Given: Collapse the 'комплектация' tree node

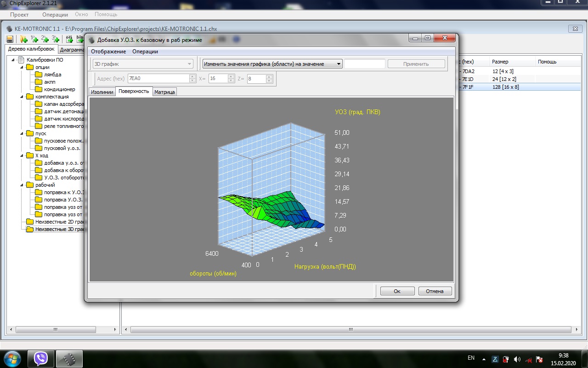Looking at the screenshot, I should point(22,97).
